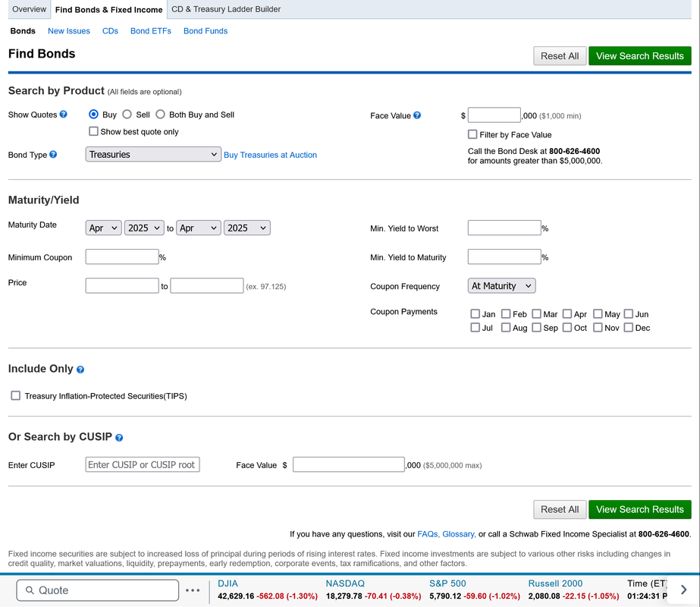Focus the Price from field
The image size is (700, 607).
coord(122,285)
